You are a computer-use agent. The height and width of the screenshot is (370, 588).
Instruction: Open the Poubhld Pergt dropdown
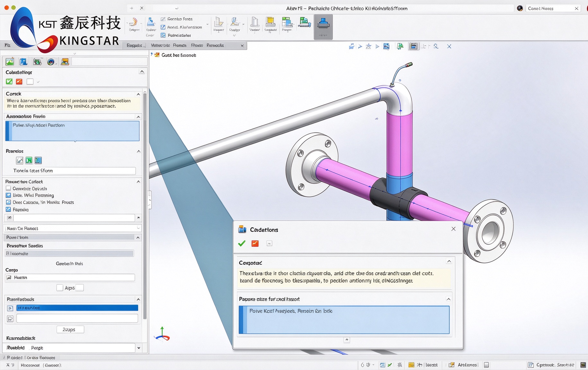point(139,348)
